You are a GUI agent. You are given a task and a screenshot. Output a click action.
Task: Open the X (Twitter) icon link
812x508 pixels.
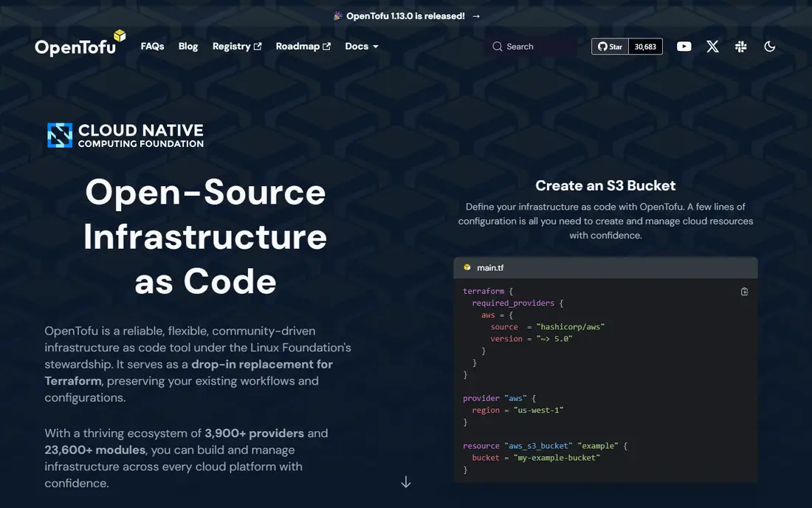click(712, 47)
